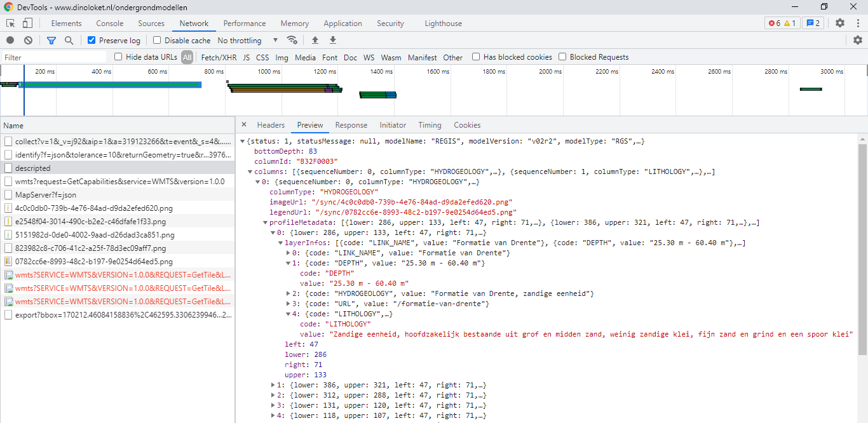Open the Cookies tab
This screenshot has width=868, height=423.
click(467, 125)
